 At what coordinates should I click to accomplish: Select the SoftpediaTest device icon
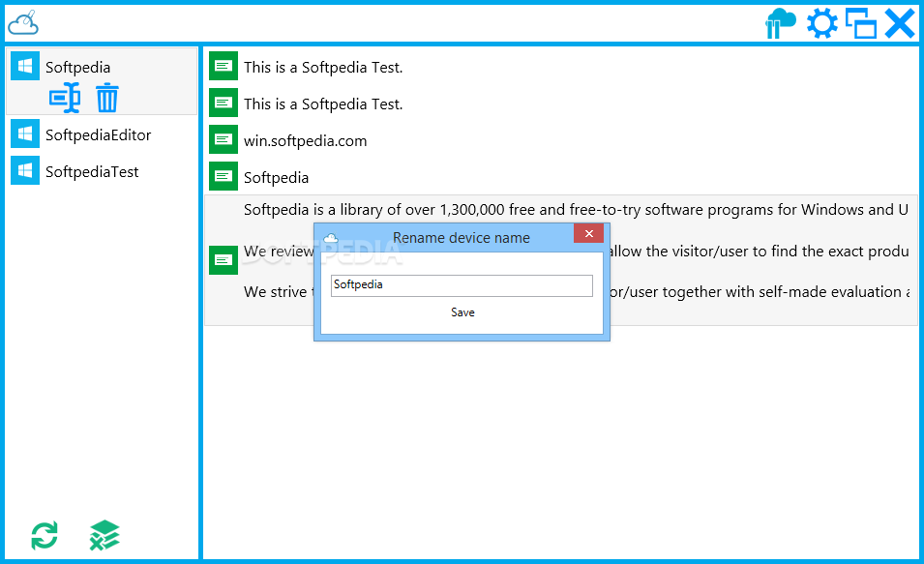(x=25, y=170)
